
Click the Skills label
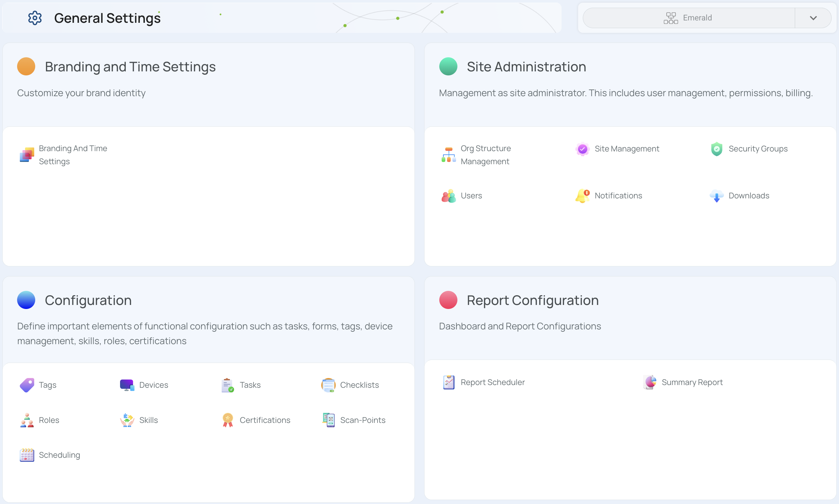[x=149, y=420]
